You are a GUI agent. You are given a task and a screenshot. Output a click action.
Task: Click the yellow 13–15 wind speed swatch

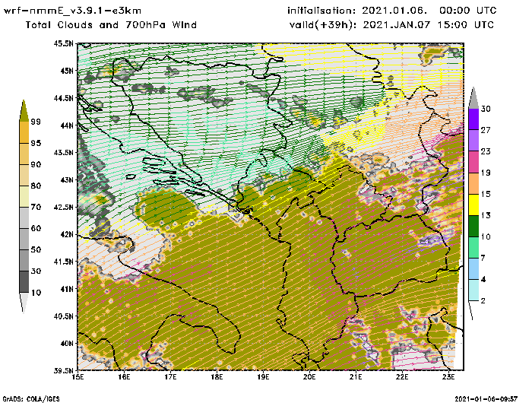point(473,205)
